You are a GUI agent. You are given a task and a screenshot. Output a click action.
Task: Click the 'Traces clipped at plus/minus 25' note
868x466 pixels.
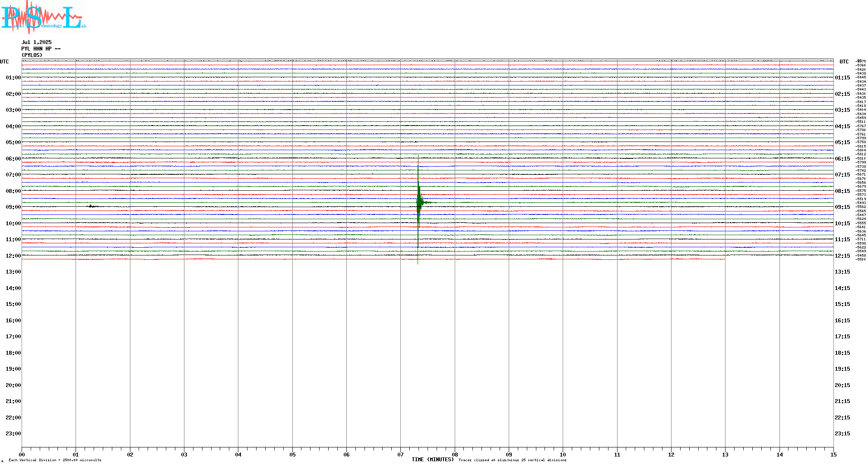pyautogui.click(x=513, y=460)
